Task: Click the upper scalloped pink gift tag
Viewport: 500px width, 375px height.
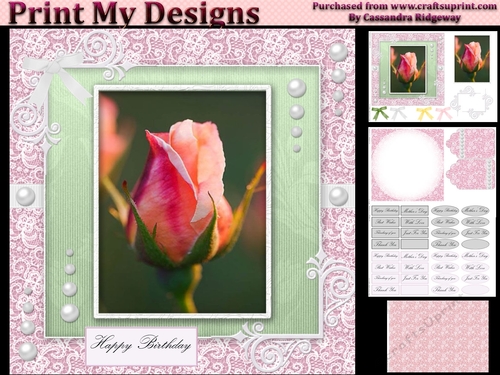Action: pyautogui.click(x=470, y=144)
